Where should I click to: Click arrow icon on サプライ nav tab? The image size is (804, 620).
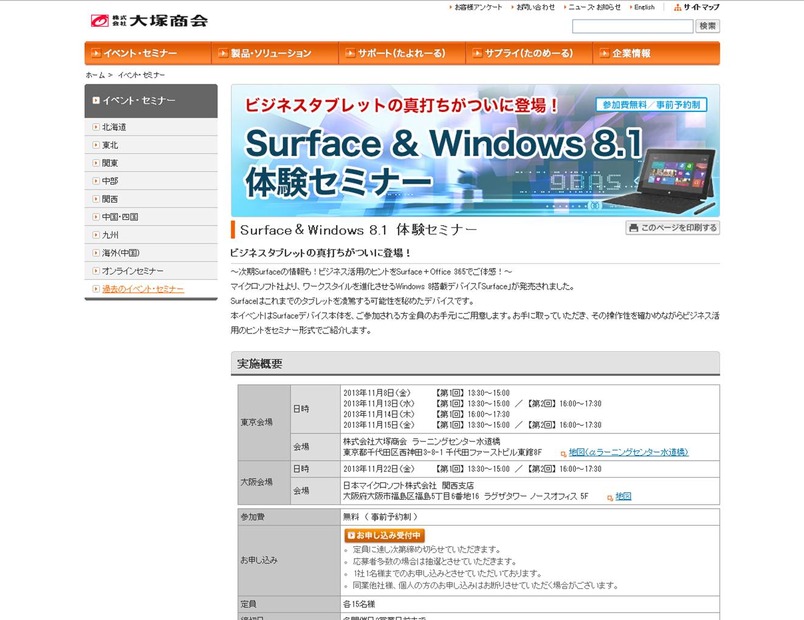tap(477, 53)
